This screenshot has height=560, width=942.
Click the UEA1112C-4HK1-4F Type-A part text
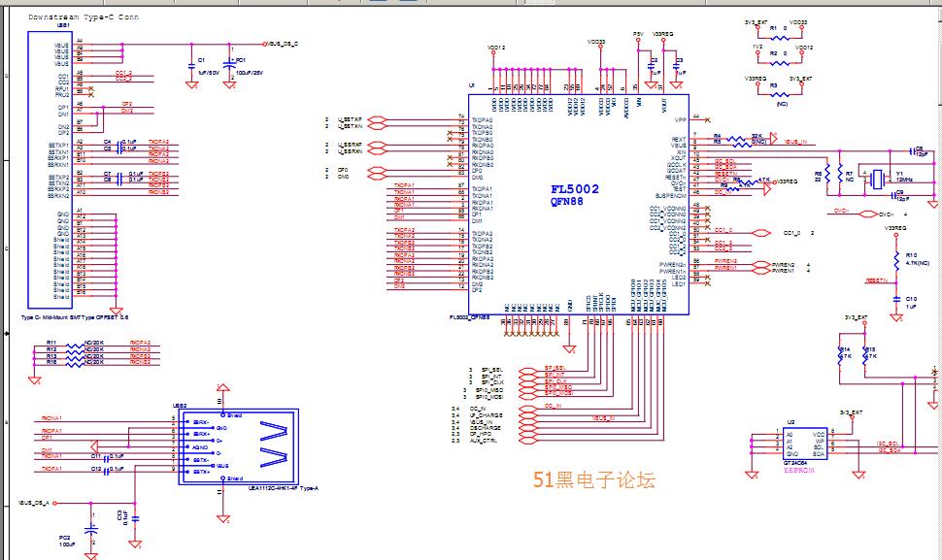pyautogui.click(x=283, y=488)
